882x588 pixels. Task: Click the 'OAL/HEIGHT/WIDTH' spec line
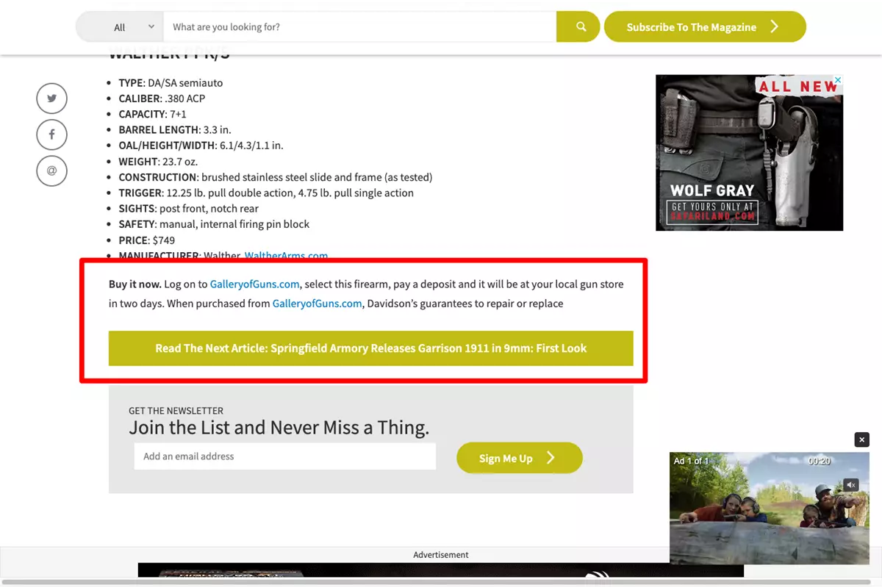[201, 146]
